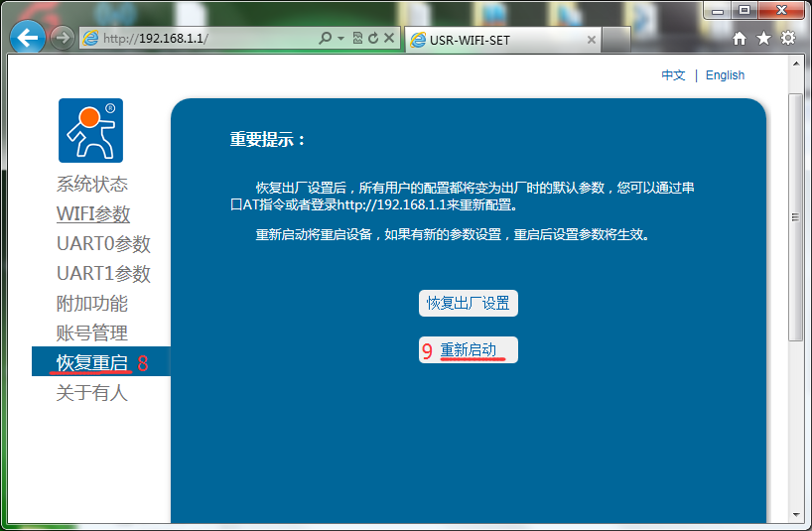Image resolution: width=812 pixels, height=531 pixels.
Task: Select UART0参数 in the sidebar
Action: click(103, 244)
